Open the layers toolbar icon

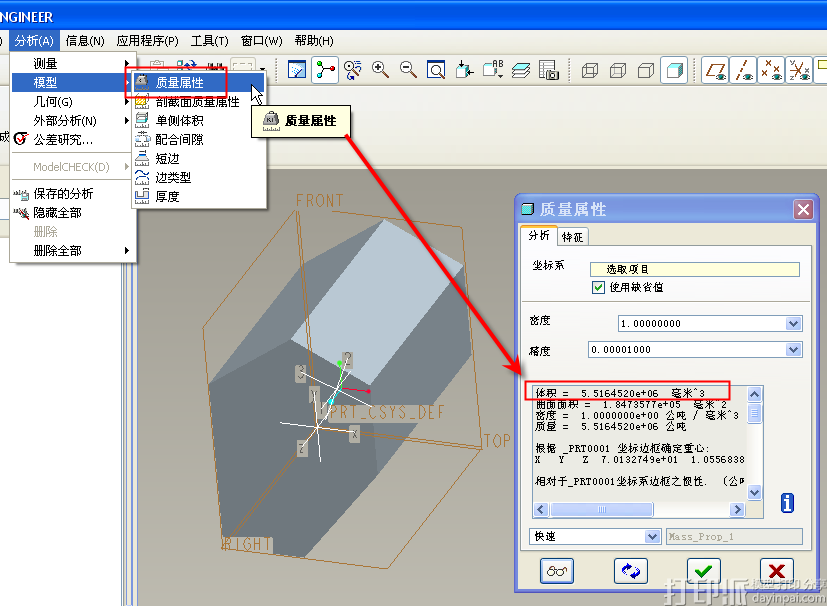[521, 70]
